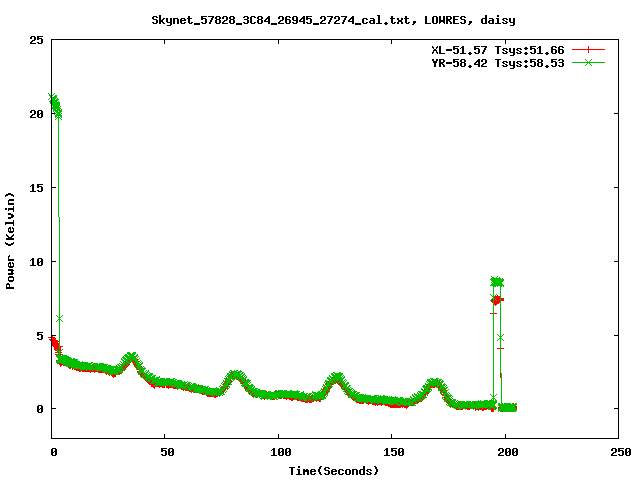
Task: Click the curve bump near 80 seconds
Action: click(236, 376)
